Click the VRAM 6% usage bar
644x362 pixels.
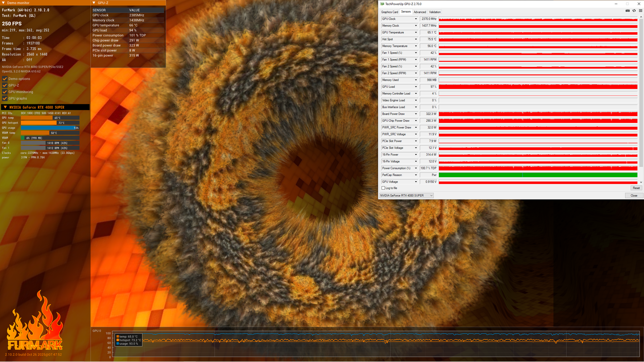pyautogui.click(x=50, y=138)
